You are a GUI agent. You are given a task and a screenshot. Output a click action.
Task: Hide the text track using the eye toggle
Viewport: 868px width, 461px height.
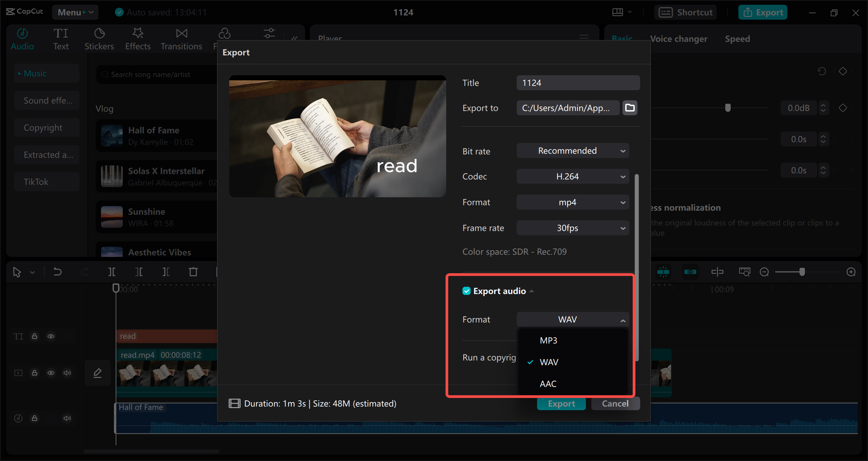(x=51, y=336)
